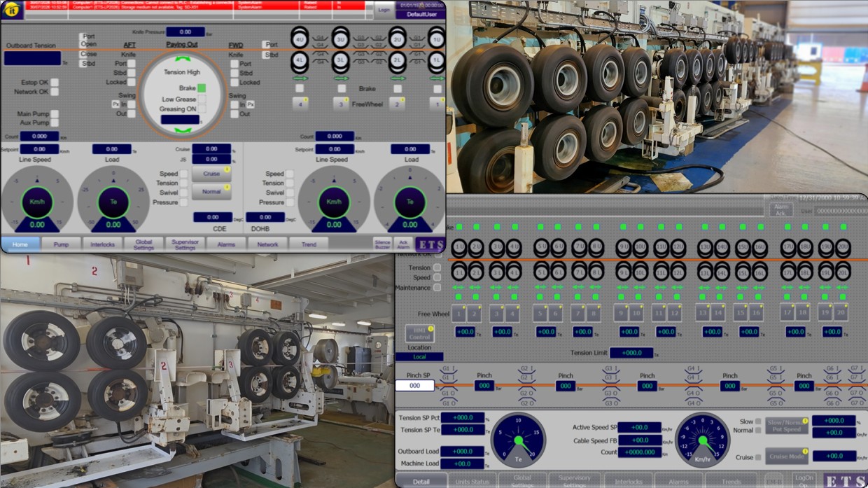Toggle the Cruise checkbox in lower panel

(x=759, y=457)
